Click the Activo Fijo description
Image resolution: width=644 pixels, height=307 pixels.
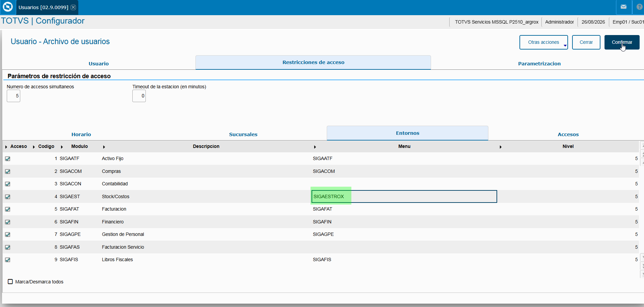coord(113,158)
